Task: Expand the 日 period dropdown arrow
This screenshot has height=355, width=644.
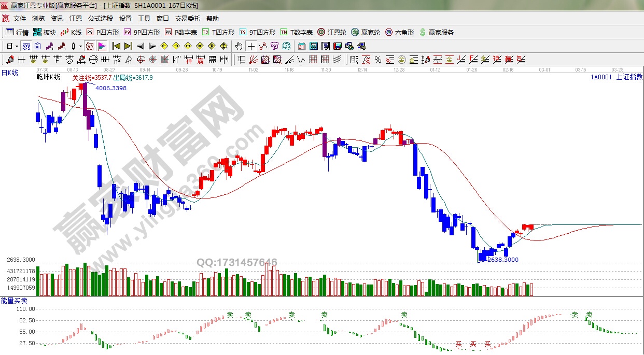Action: click(16, 46)
